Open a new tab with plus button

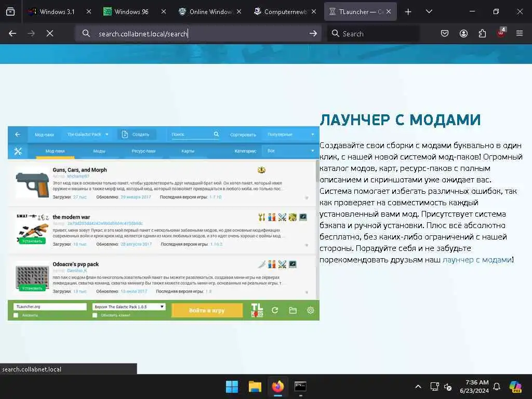click(x=408, y=12)
